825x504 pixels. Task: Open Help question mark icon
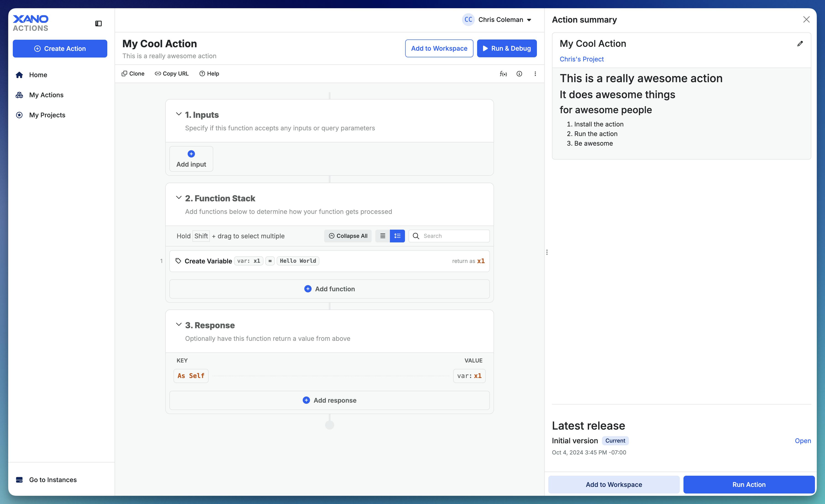click(x=209, y=74)
